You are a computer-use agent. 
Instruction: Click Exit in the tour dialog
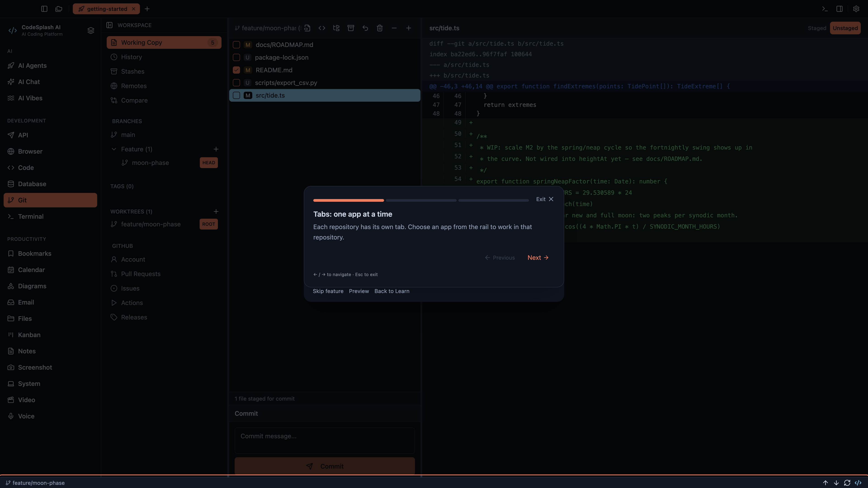545,199
